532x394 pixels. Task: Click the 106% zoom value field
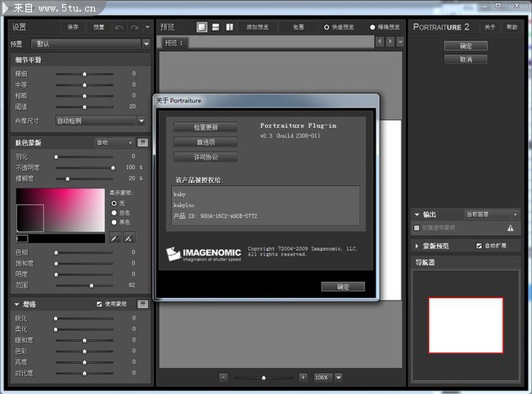pos(322,378)
